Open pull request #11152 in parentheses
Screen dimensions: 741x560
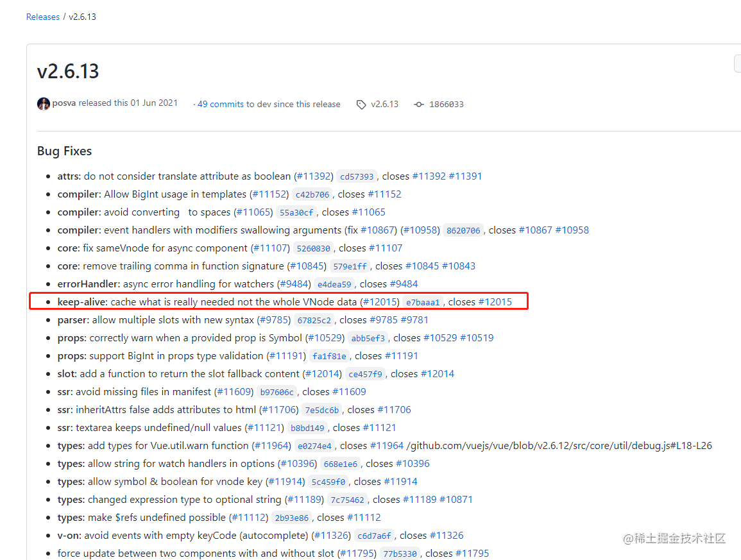[x=270, y=194]
